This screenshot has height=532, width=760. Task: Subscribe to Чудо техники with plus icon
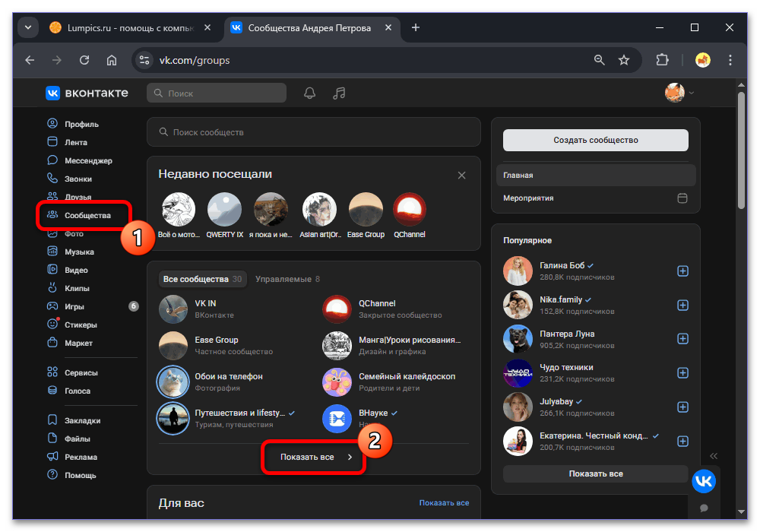tap(682, 372)
